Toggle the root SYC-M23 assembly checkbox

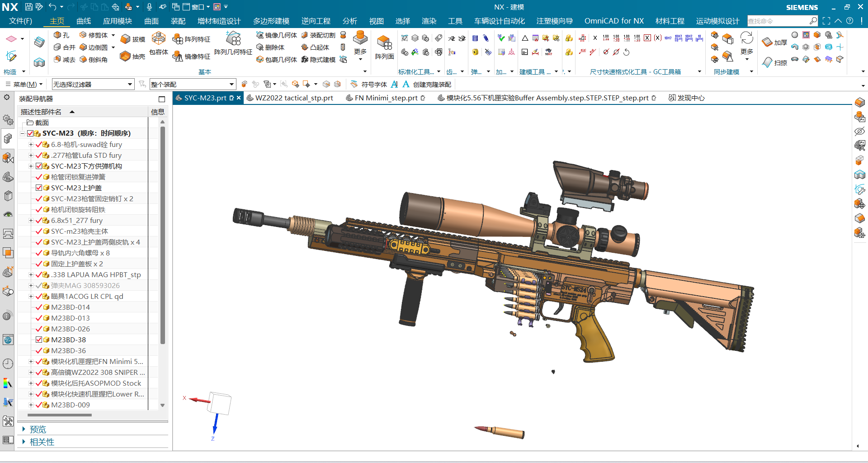[x=30, y=133]
